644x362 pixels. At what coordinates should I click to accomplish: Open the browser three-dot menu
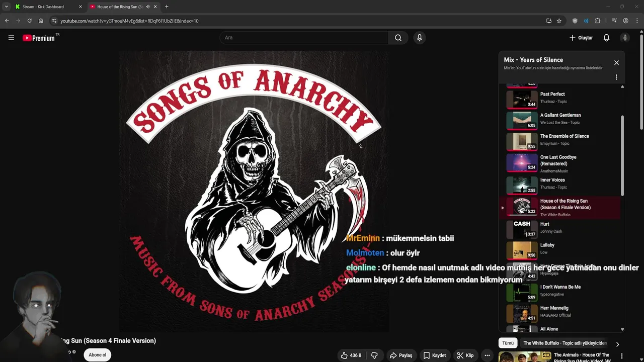pos(637,21)
